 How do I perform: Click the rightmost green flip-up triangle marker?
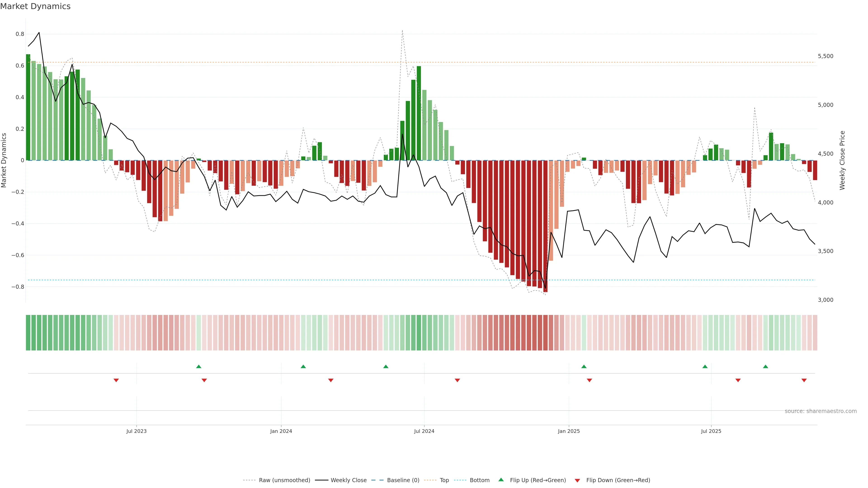pos(766,366)
